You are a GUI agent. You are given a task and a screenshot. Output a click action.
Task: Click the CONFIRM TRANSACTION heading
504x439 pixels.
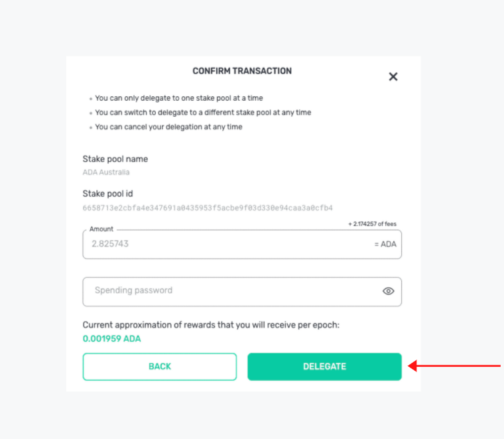pos(242,71)
